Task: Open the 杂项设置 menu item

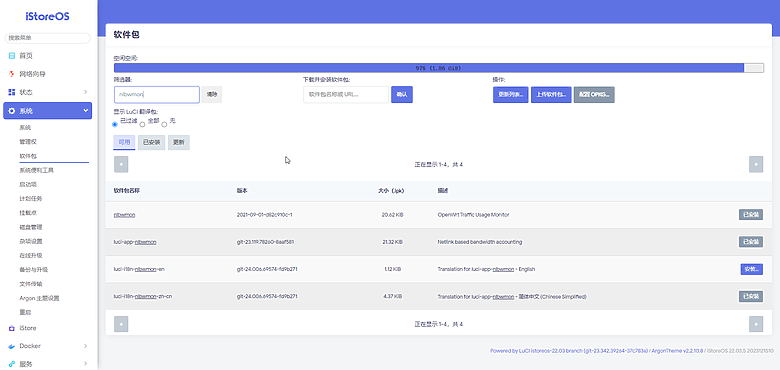Action: tap(31, 242)
